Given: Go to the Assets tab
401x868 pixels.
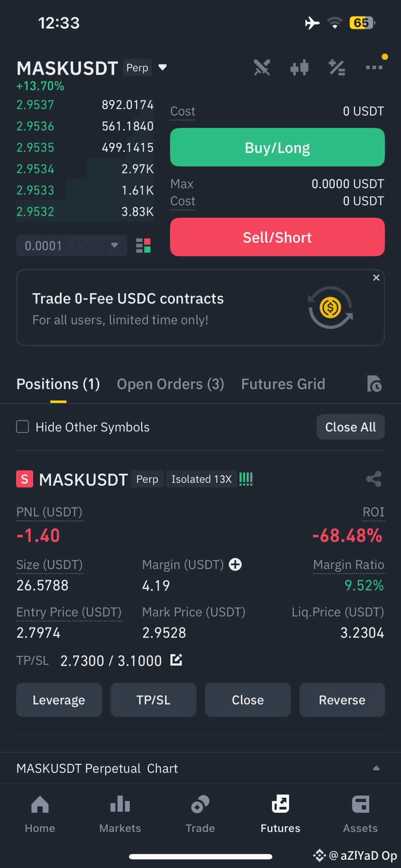Looking at the screenshot, I should 360,814.
